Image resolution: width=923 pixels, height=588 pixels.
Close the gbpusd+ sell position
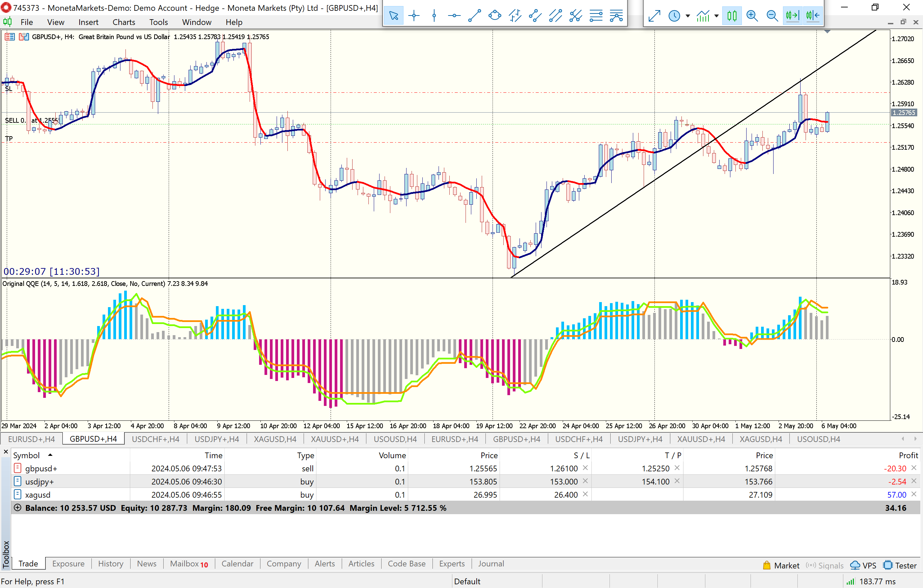tap(914, 468)
